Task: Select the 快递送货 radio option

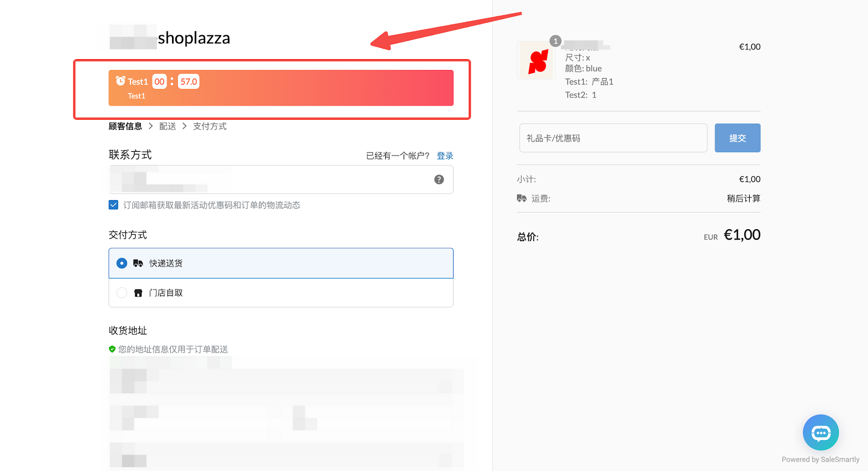Action: (122, 263)
